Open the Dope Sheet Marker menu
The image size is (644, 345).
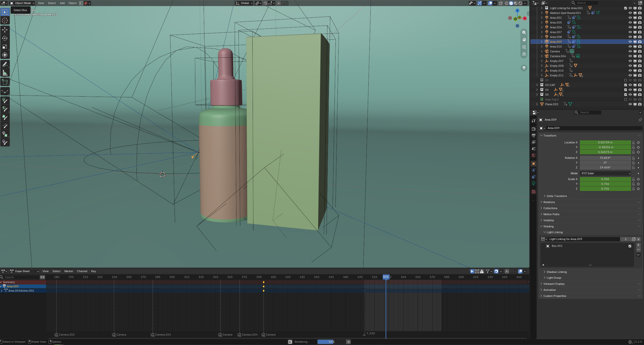(69, 271)
